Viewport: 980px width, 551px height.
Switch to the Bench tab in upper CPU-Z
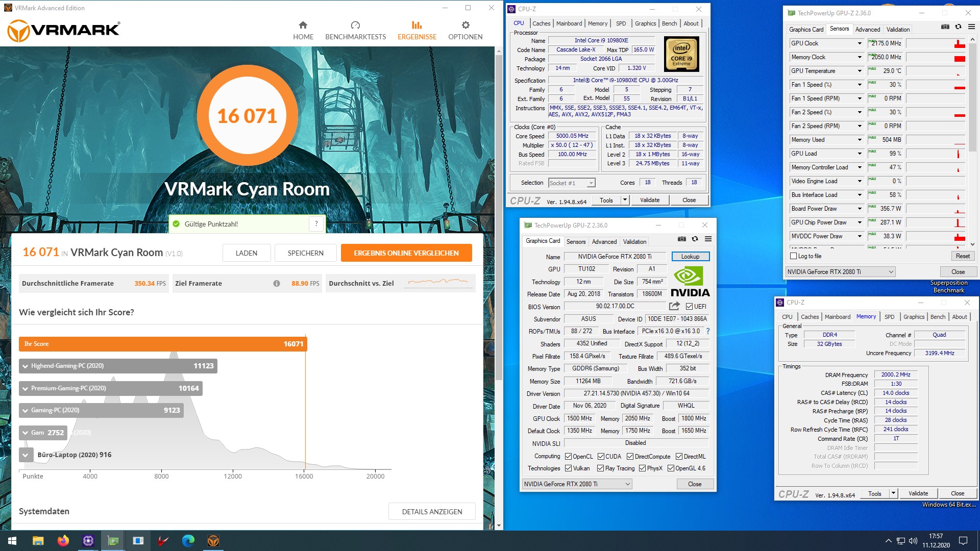tap(669, 23)
